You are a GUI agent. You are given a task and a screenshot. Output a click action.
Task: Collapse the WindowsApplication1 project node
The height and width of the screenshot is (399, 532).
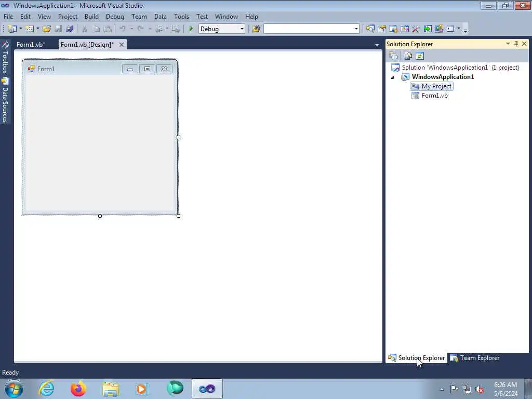pyautogui.click(x=393, y=77)
